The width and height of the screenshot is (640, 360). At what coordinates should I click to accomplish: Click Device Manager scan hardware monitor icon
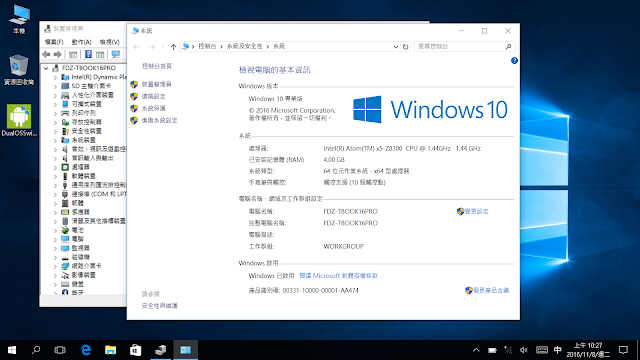(x=116, y=54)
